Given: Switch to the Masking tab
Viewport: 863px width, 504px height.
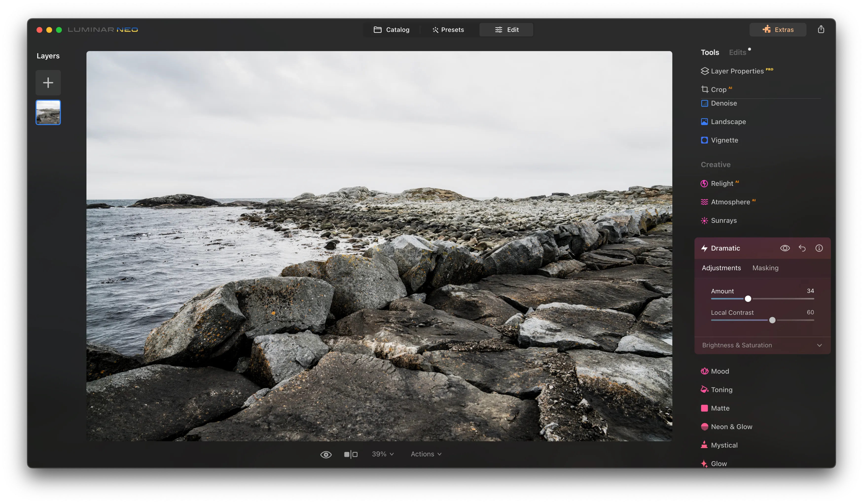Looking at the screenshot, I should click(x=765, y=268).
